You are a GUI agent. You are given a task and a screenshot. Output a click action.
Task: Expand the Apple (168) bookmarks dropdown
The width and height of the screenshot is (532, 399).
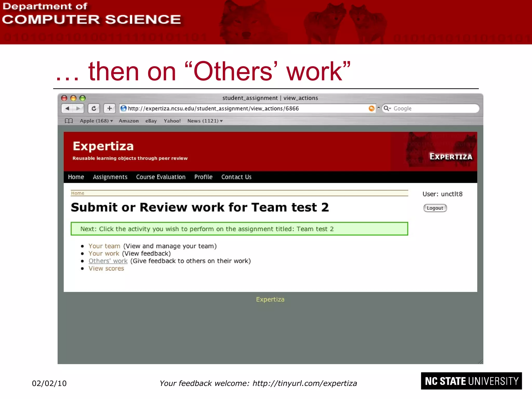pyautogui.click(x=96, y=121)
